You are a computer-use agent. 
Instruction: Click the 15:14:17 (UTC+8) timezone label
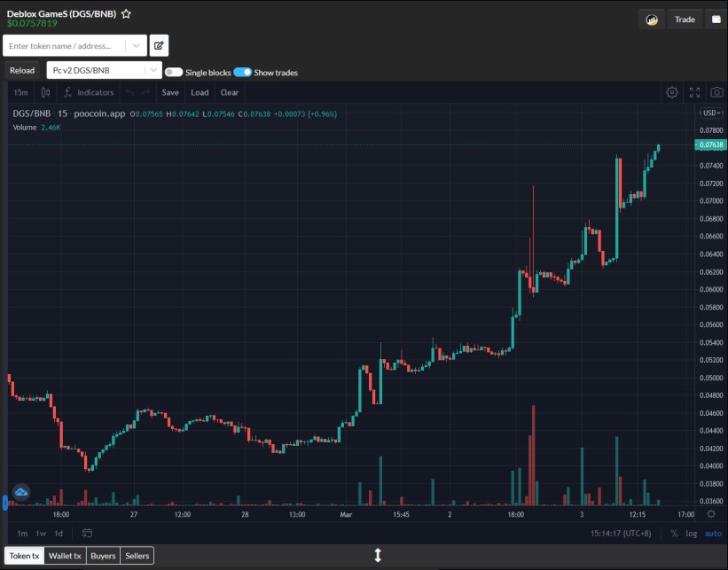click(x=621, y=534)
